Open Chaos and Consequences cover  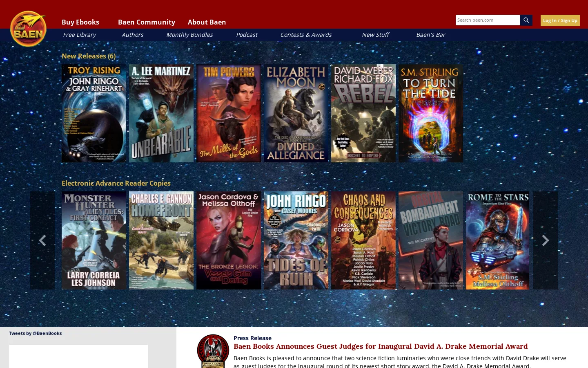pyautogui.click(x=363, y=240)
